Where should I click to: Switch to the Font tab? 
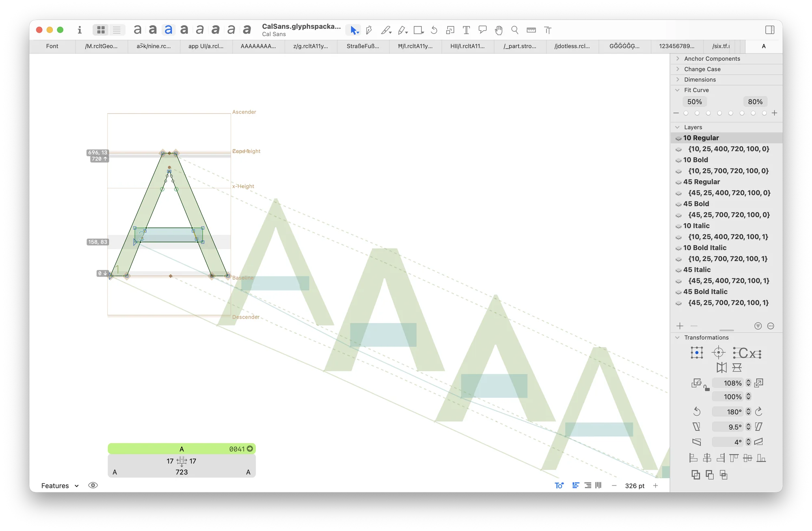tap(52, 46)
